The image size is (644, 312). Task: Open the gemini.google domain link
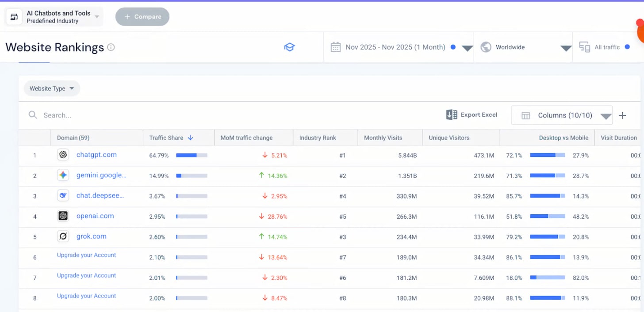(x=101, y=175)
